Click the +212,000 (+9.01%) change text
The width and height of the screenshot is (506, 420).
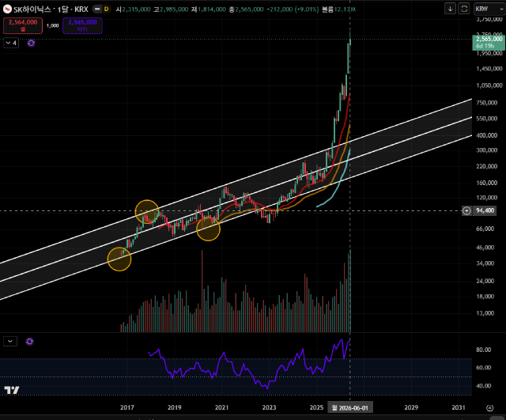point(293,9)
